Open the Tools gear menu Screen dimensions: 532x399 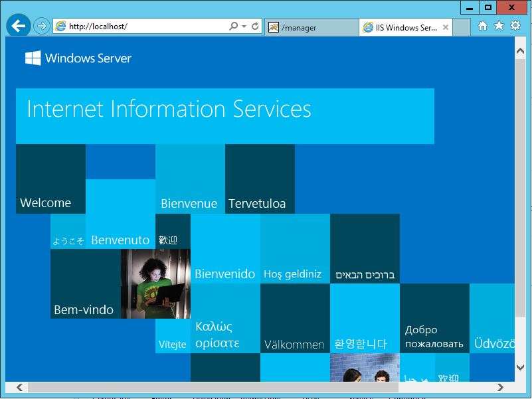click(x=515, y=25)
